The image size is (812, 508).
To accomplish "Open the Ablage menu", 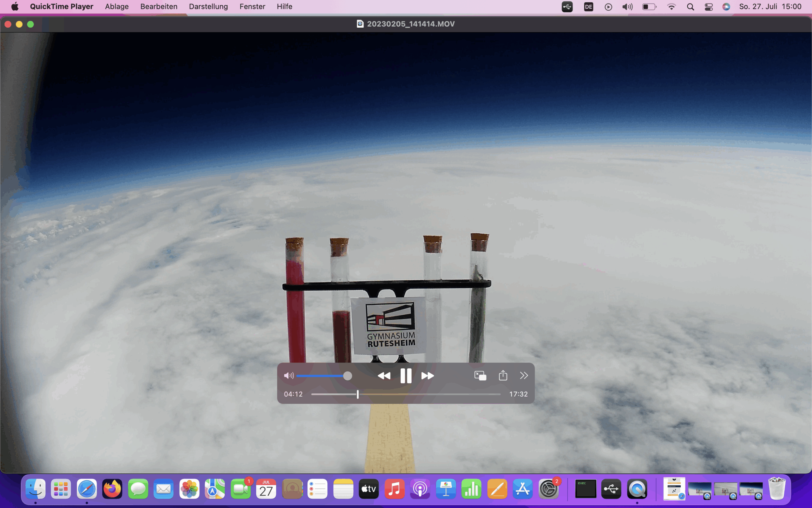I will tap(117, 6).
